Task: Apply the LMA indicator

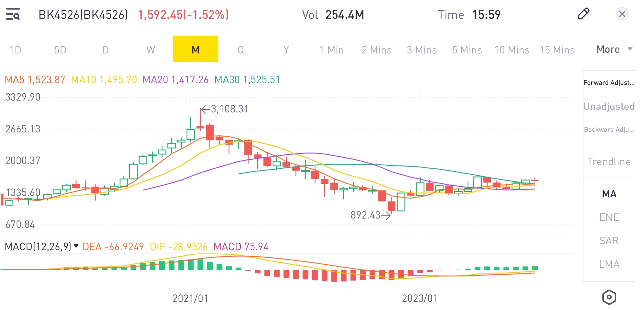Action: pyautogui.click(x=609, y=264)
